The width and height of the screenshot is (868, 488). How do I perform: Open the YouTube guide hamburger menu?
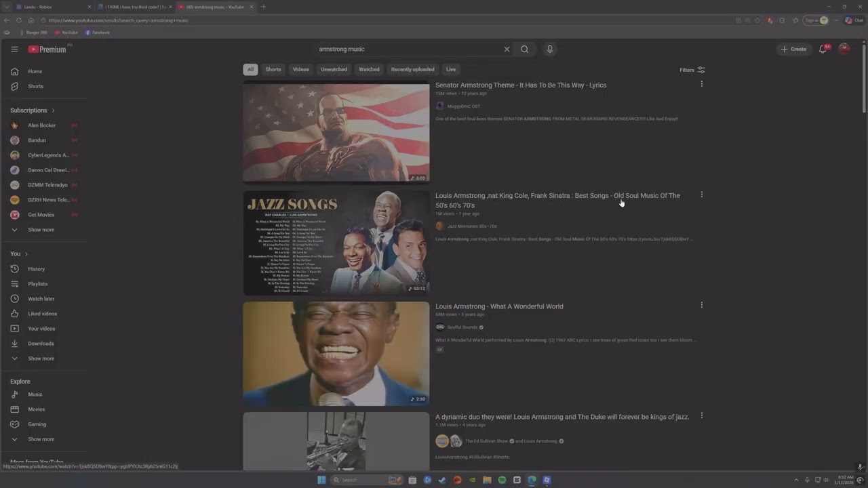(x=14, y=49)
